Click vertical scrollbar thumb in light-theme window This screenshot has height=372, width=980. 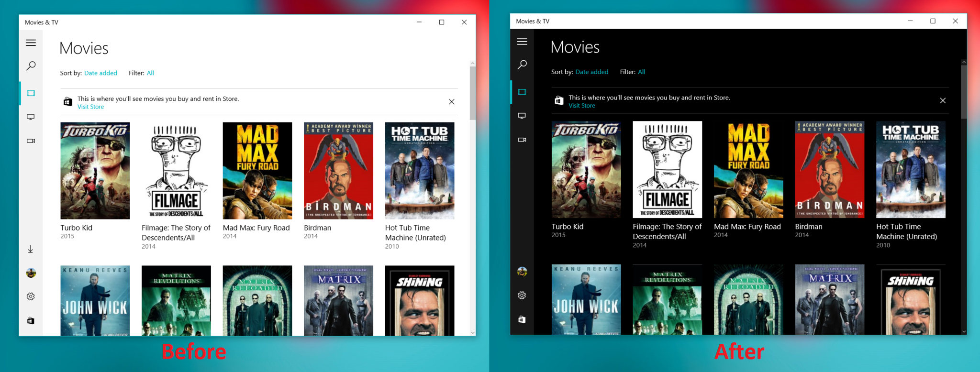click(473, 93)
